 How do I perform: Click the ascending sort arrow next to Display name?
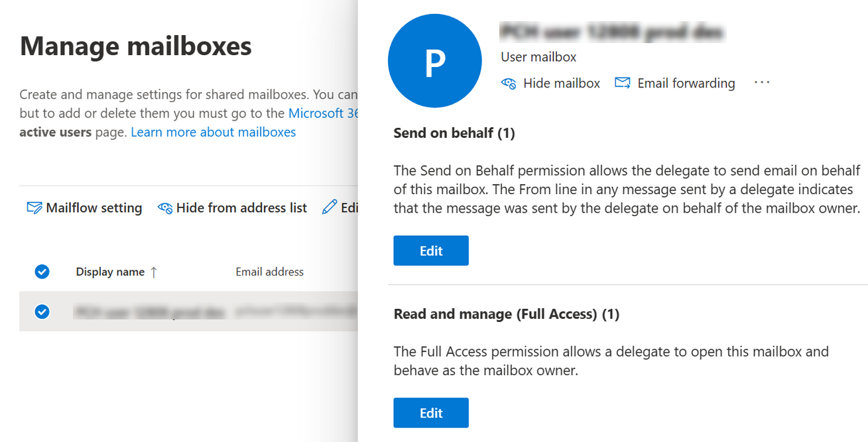click(154, 272)
